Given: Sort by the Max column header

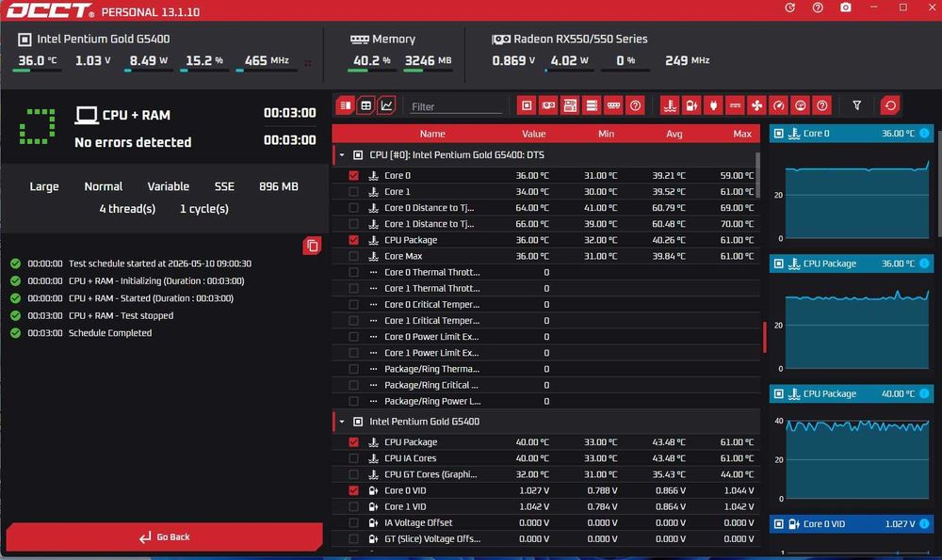Looking at the screenshot, I should tap(742, 134).
